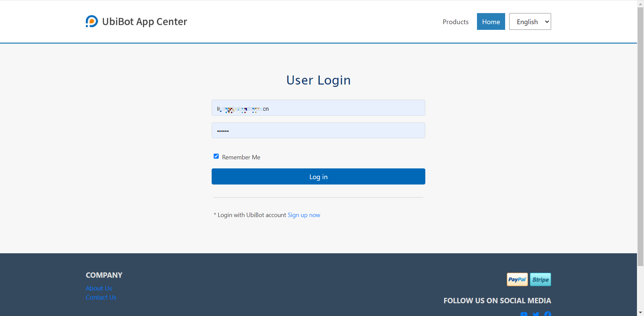Open the About Us footer link
This screenshot has width=644, height=316.
tap(99, 288)
